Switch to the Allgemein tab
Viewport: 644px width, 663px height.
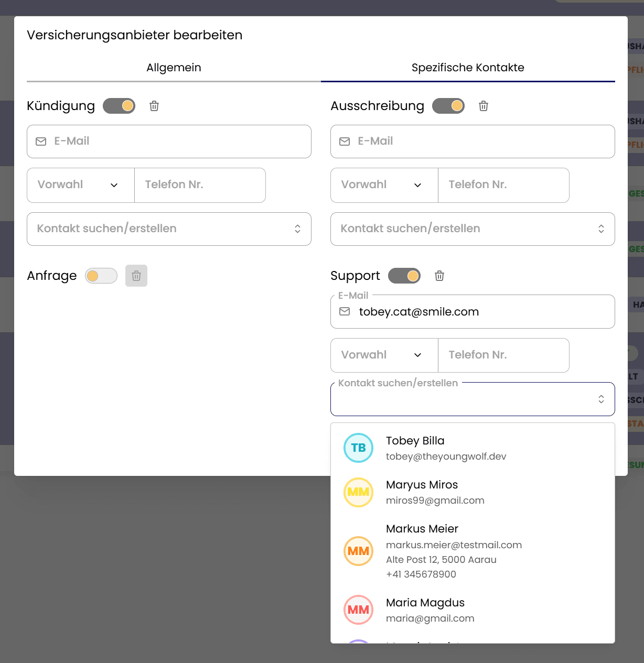(174, 68)
